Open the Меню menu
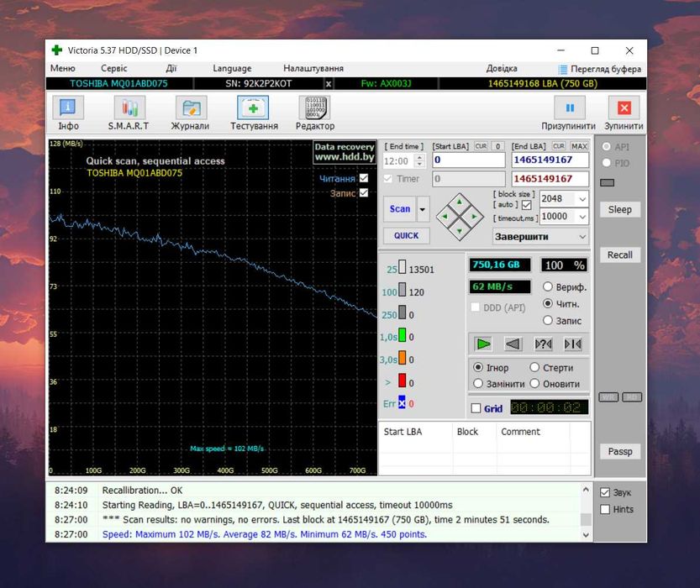This screenshot has width=700, height=588. tap(62, 68)
